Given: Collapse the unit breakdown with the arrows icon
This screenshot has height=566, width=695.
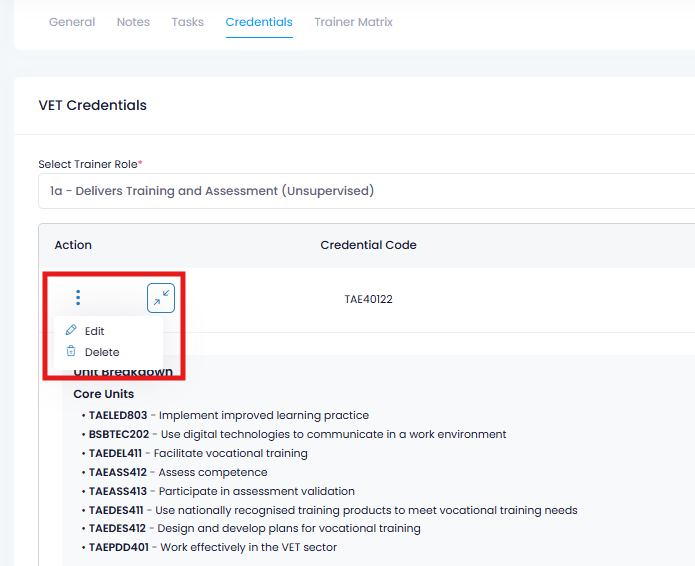Looking at the screenshot, I should pyautogui.click(x=161, y=298).
